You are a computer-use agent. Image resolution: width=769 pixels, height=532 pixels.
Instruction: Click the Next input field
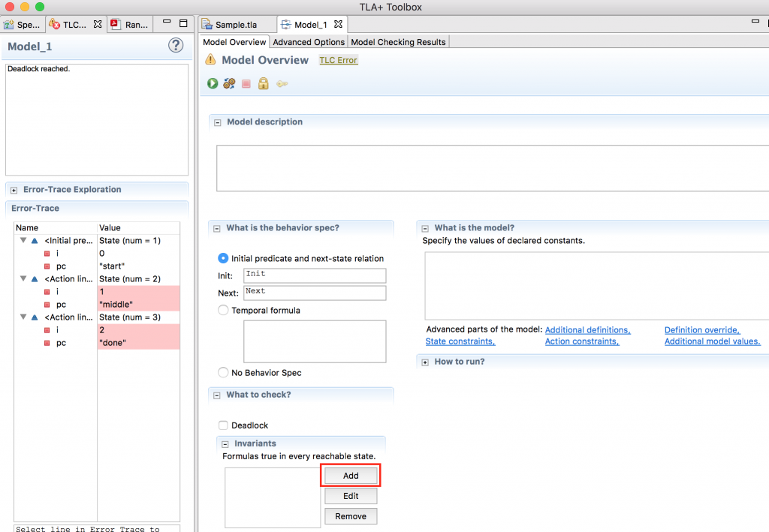click(x=315, y=293)
